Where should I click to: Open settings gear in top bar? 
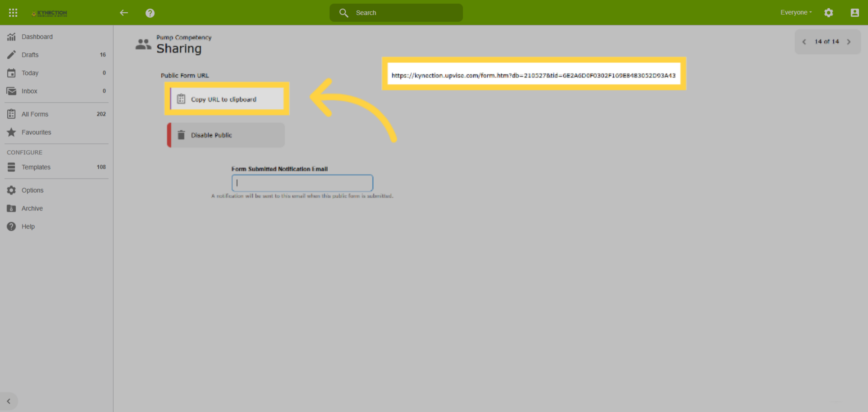click(x=829, y=13)
